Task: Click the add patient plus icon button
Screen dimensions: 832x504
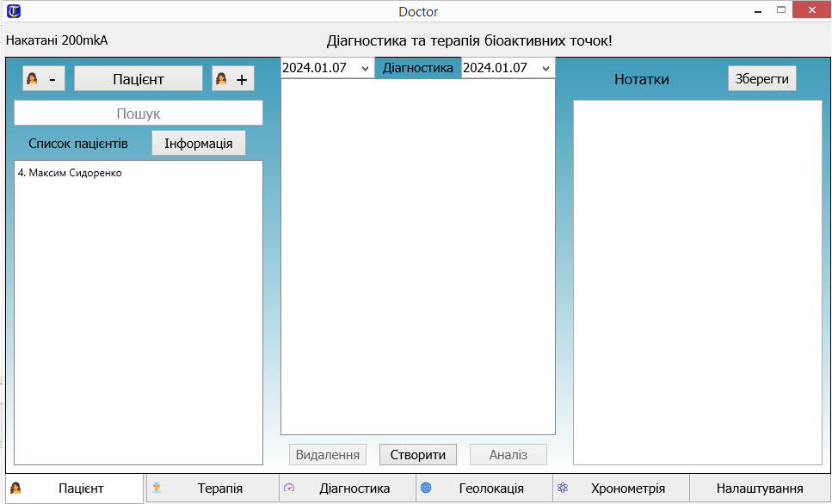Action: [233, 79]
